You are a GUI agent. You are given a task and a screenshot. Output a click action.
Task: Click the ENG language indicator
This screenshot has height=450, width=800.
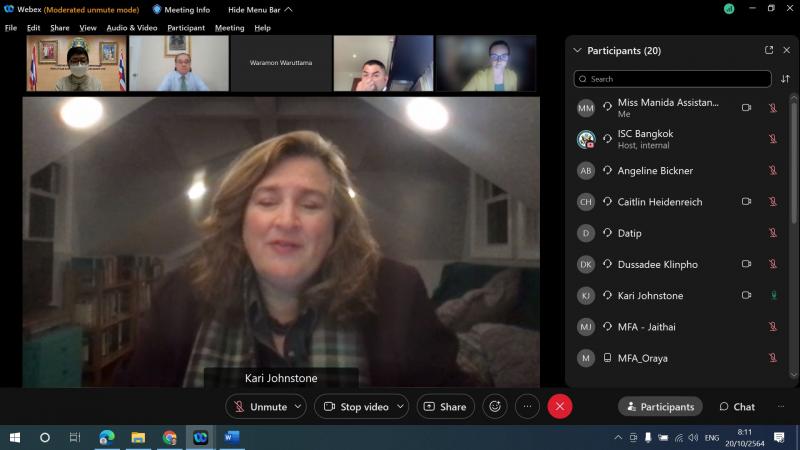tap(712, 437)
